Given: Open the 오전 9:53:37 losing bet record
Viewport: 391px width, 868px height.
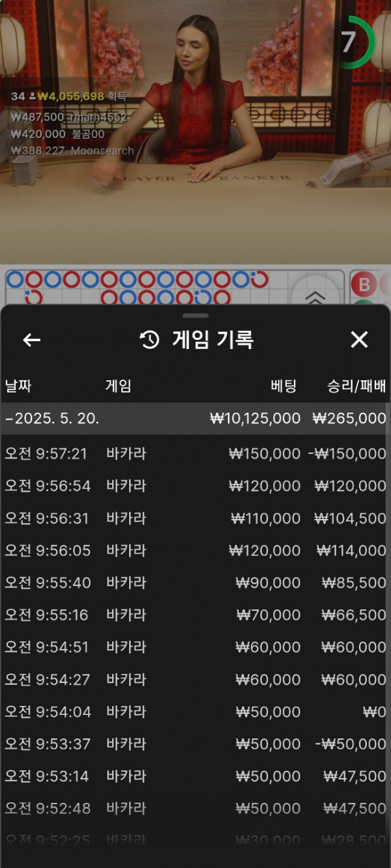Looking at the screenshot, I should click(195, 744).
